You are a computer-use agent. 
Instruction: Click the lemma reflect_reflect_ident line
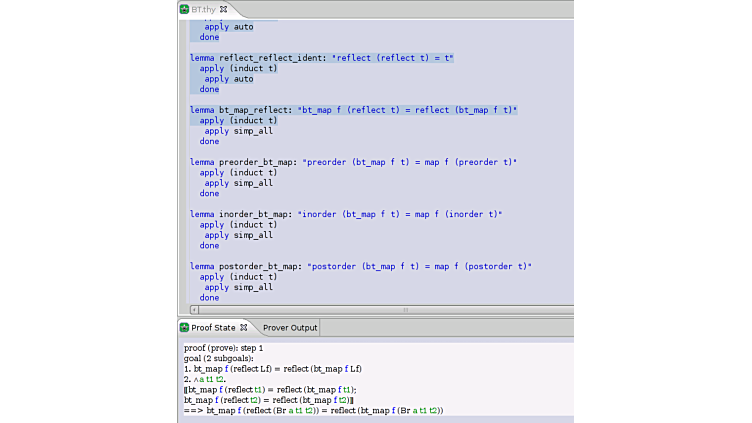click(321, 58)
